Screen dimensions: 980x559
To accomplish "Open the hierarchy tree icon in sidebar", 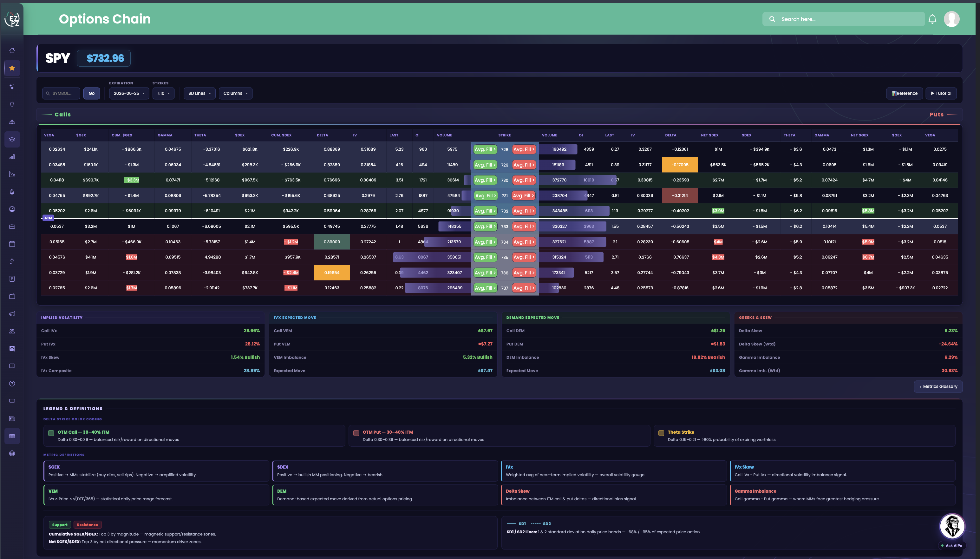I will point(12,122).
